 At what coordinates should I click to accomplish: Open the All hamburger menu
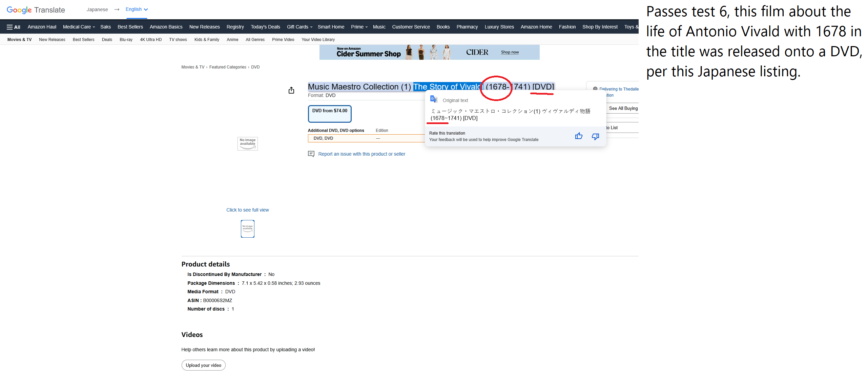[x=14, y=27]
